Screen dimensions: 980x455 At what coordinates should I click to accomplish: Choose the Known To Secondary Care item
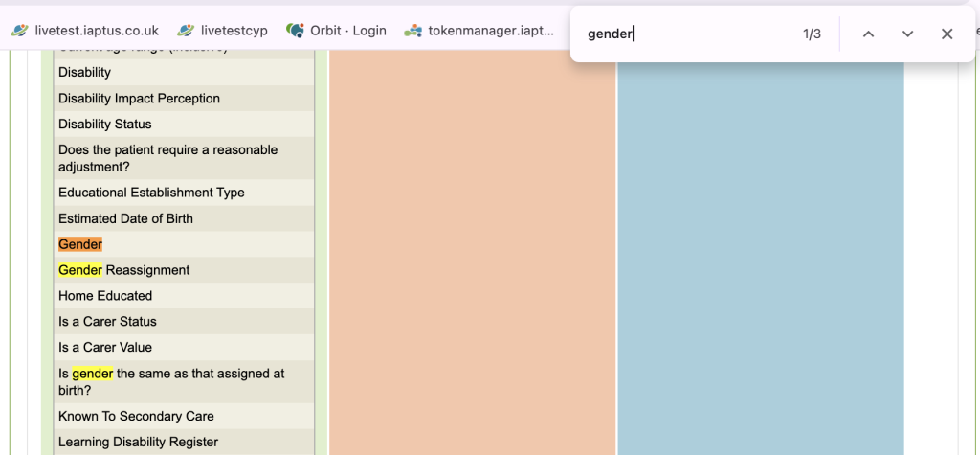click(x=136, y=417)
